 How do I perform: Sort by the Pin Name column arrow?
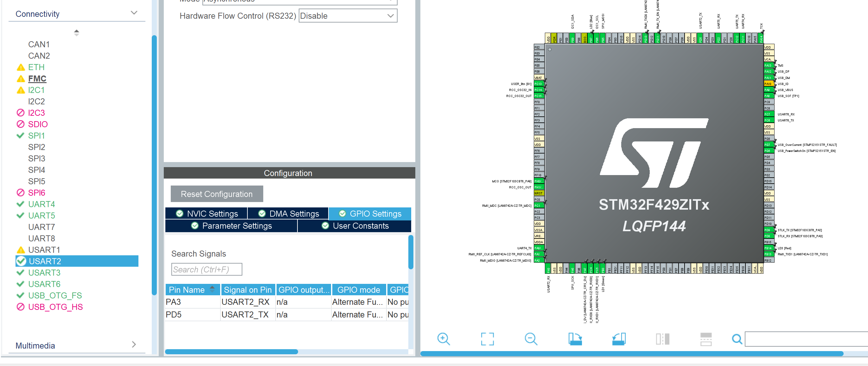point(212,289)
